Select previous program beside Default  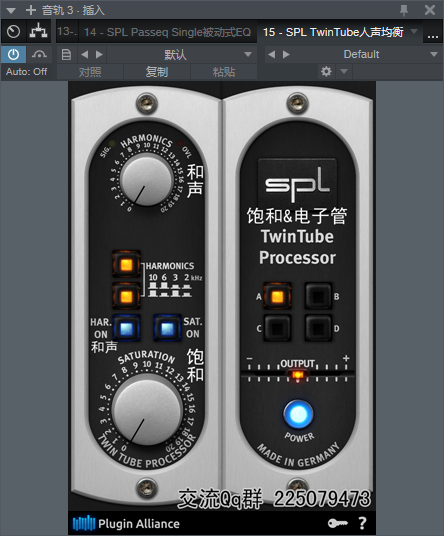271,54
